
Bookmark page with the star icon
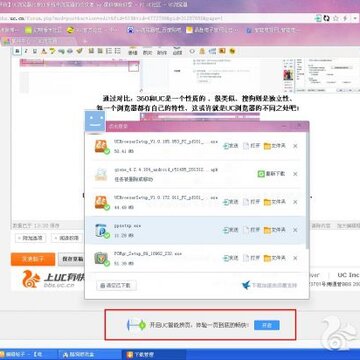click(x=336, y=18)
